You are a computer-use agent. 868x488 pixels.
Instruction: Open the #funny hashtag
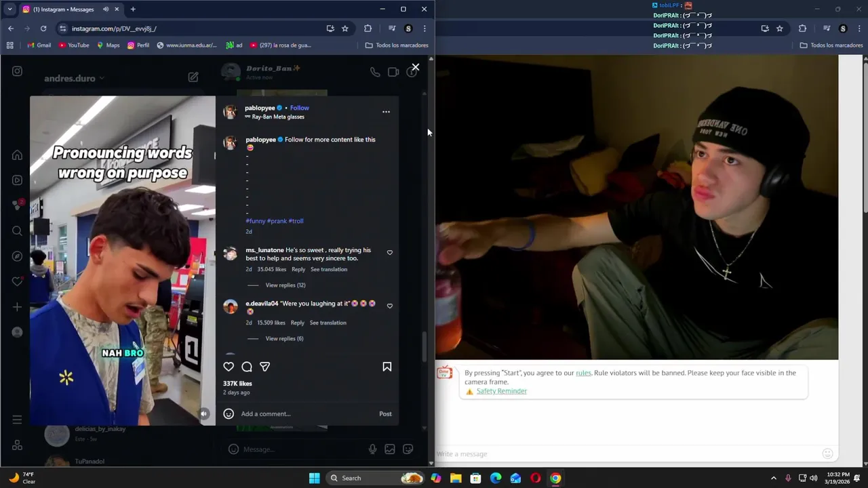coord(255,221)
